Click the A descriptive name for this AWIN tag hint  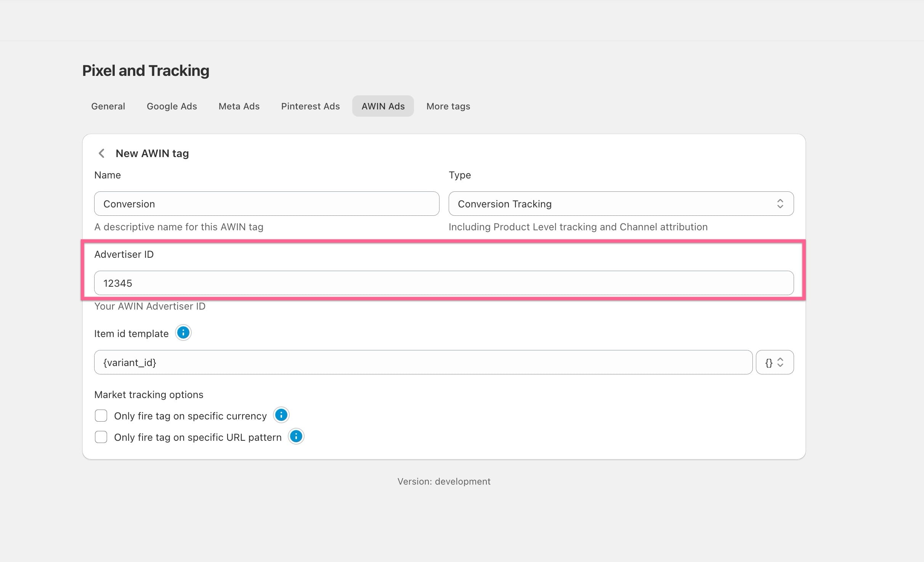coord(179,227)
